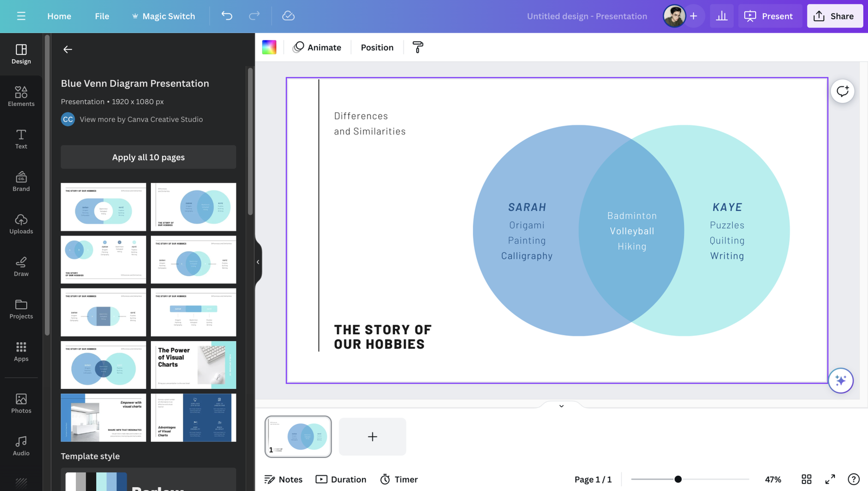Open the Photos panel

(x=21, y=403)
